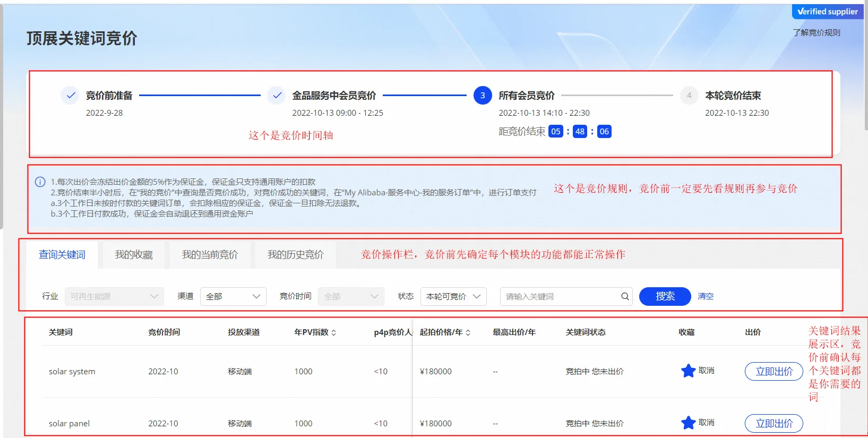Toggle the favorite star for solar panel
868x438 pixels.
(x=688, y=423)
